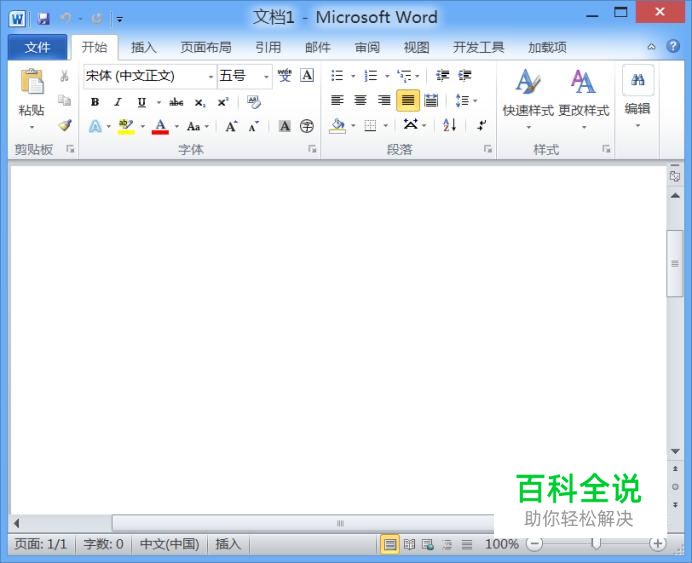Screen dimensions: 692x563
Task: Open 快速样式 quick styles gallery
Action: [528, 98]
